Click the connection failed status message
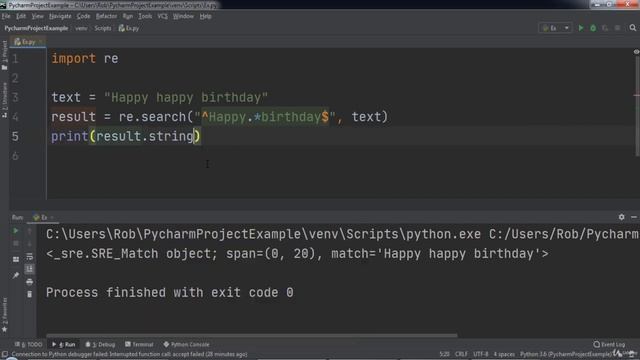This screenshot has width=640, height=360. pos(129,354)
